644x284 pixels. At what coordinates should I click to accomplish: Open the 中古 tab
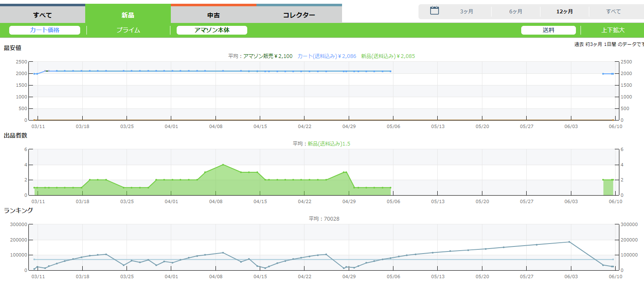pos(213,15)
